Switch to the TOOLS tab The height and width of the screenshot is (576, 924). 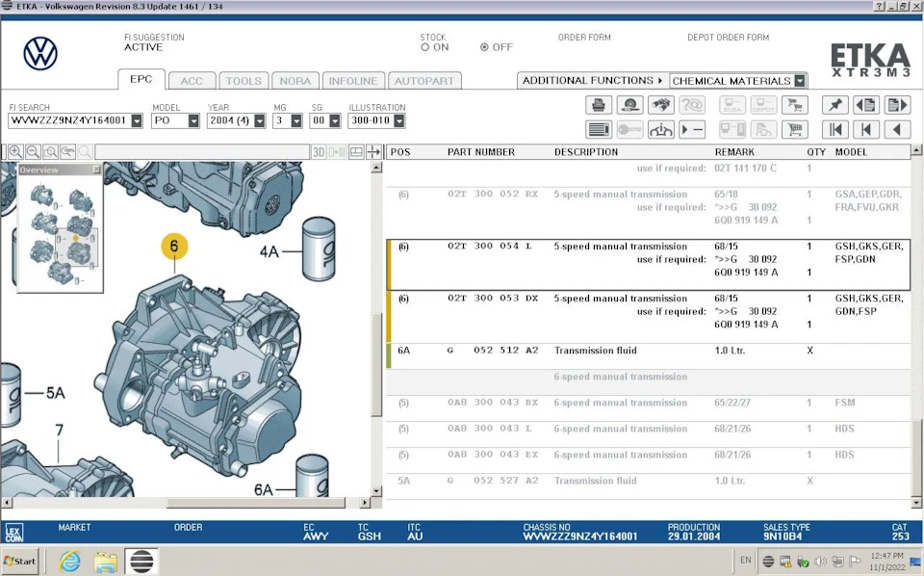244,81
